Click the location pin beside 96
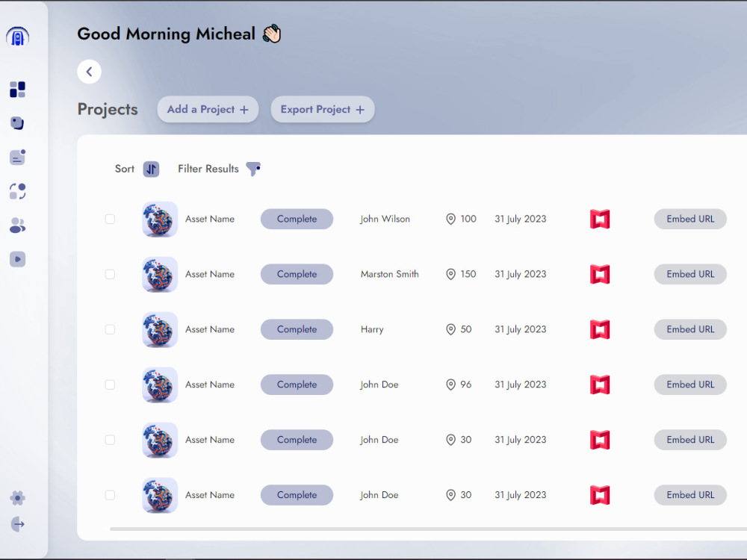Viewport: 747px width, 560px height. pyautogui.click(x=450, y=385)
